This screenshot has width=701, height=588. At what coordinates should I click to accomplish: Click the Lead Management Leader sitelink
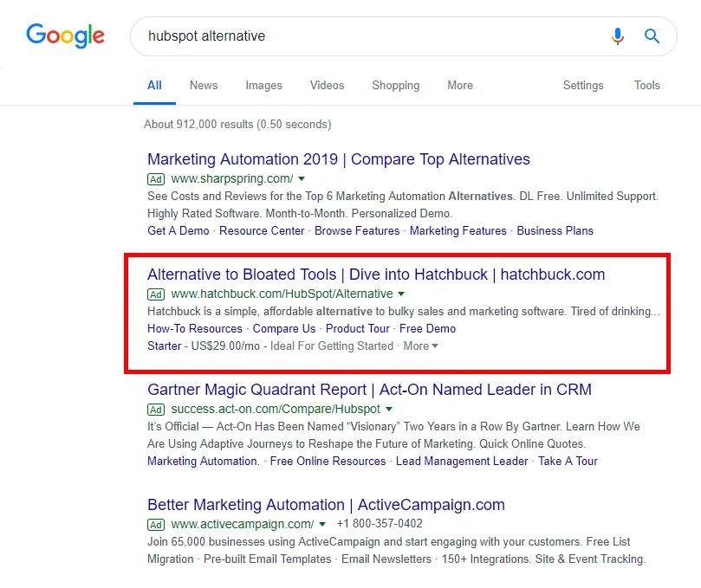pyautogui.click(x=462, y=461)
